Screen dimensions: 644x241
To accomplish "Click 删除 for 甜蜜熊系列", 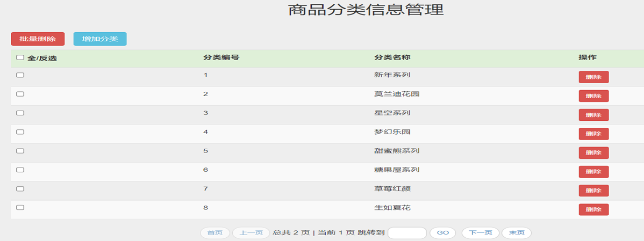I will click(x=593, y=152).
